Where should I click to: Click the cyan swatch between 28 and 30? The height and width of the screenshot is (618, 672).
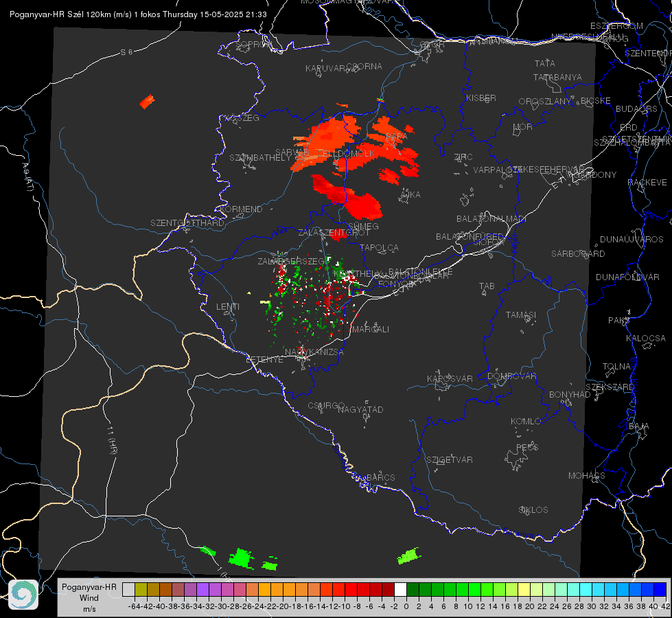pos(586,589)
